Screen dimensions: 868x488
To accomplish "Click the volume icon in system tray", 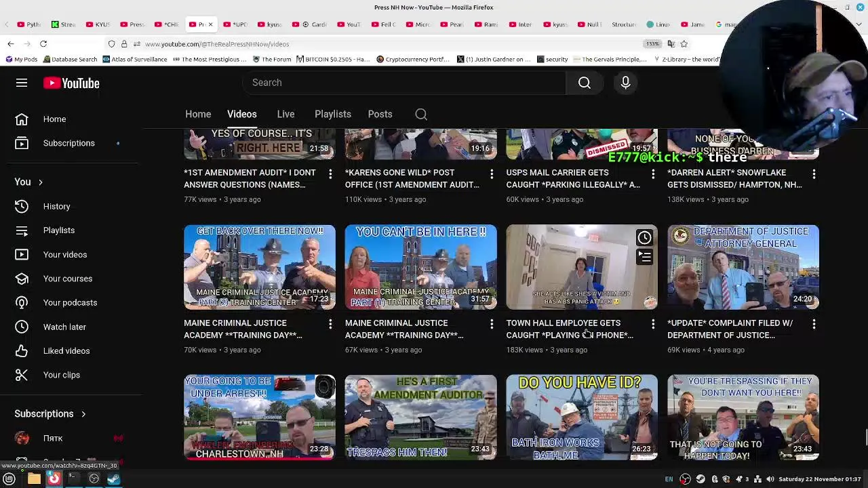I will 770,479.
